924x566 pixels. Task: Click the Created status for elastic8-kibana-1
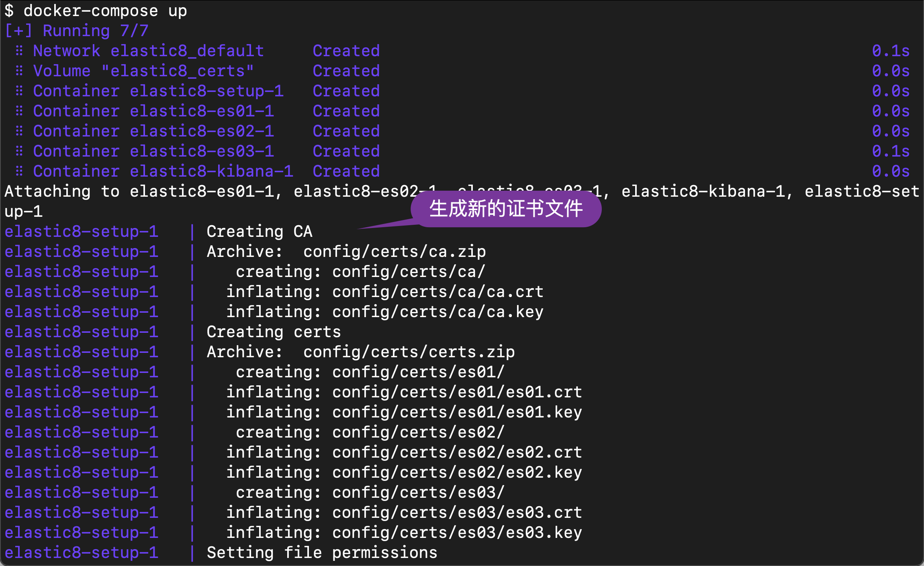point(346,171)
